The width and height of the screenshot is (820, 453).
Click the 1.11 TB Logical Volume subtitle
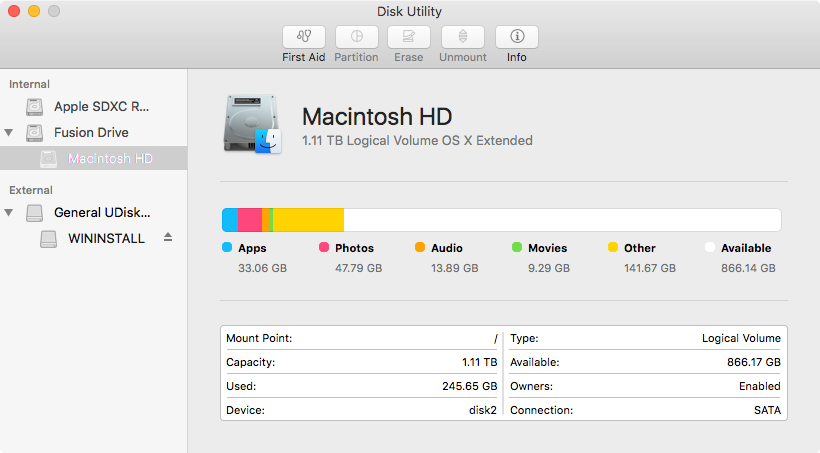tap(417, 141)
